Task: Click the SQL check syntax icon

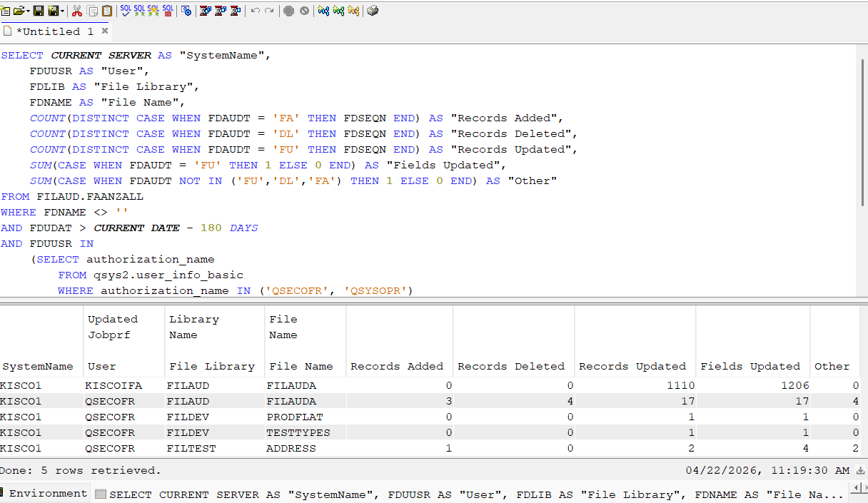Action: tap(126, 11)
